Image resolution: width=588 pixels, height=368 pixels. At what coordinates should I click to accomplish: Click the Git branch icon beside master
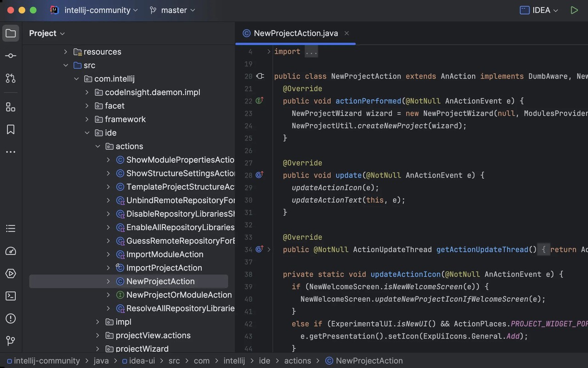tap(153, 10)
